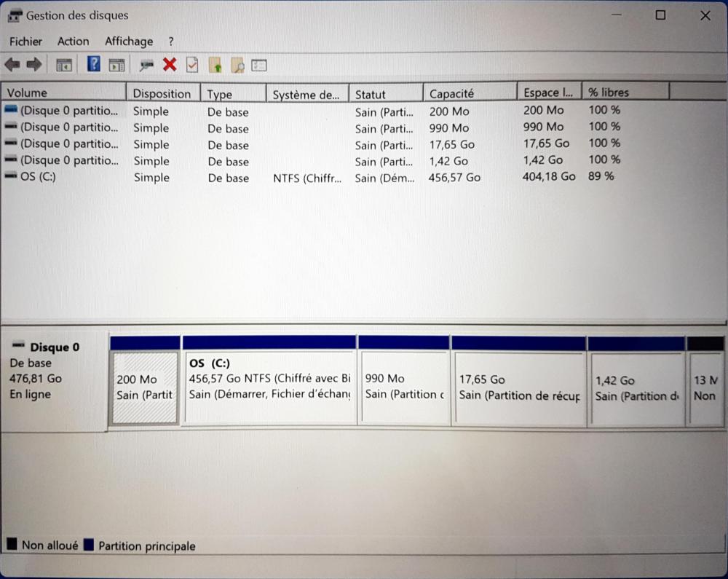This screenshot has height=579, width=728.
Task: Click the Forward arrow in the toolbar
Action: [x=34, y=65]
